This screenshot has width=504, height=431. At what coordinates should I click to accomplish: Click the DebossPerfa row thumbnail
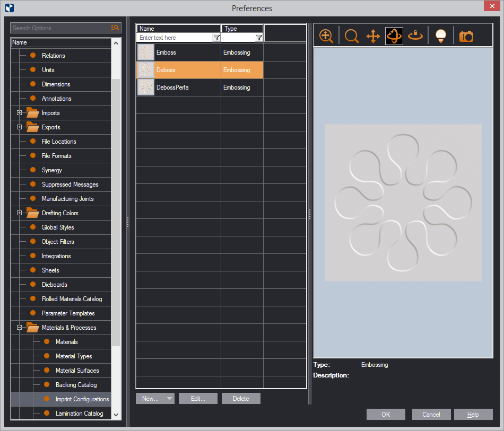(145, 87)
